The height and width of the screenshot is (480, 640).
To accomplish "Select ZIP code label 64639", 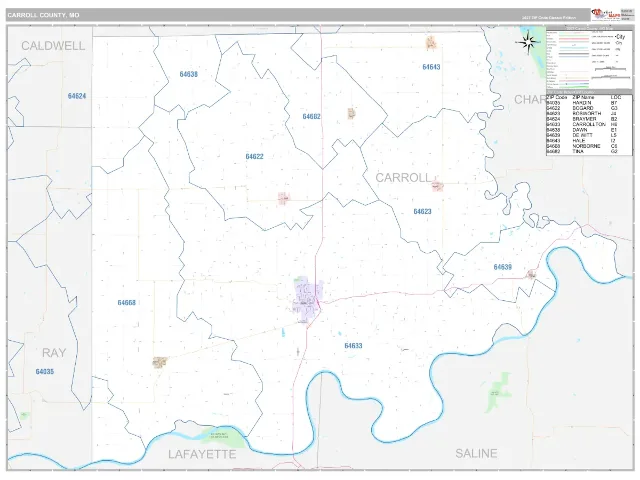I will click(502, 267).
